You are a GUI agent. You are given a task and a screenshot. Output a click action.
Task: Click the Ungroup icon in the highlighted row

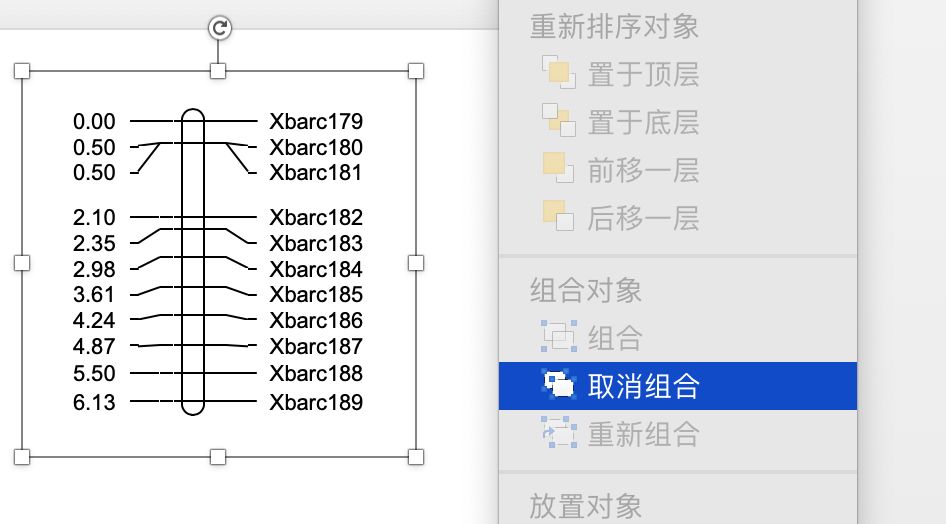click(x=559, y=384)
